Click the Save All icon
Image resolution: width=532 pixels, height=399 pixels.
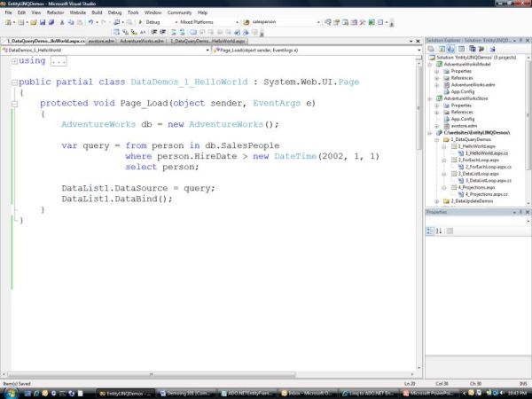51,22
